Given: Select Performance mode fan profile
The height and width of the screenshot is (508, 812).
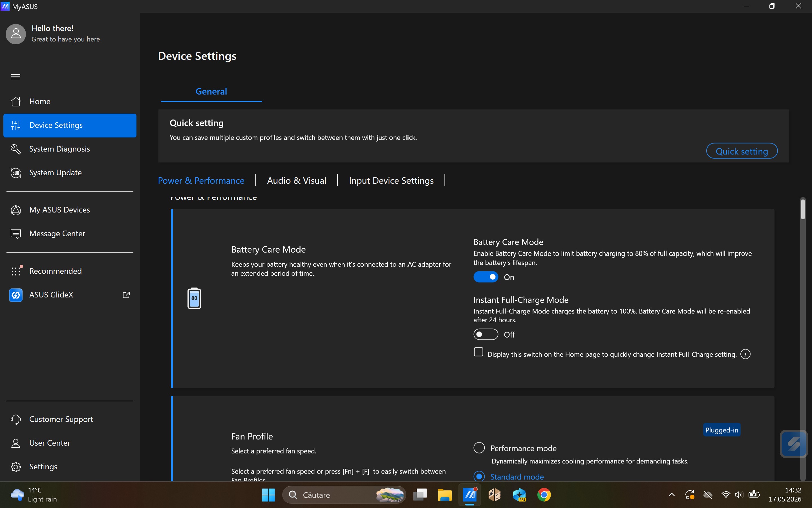Looking at the screenshot, I should (x=479, y=448).
